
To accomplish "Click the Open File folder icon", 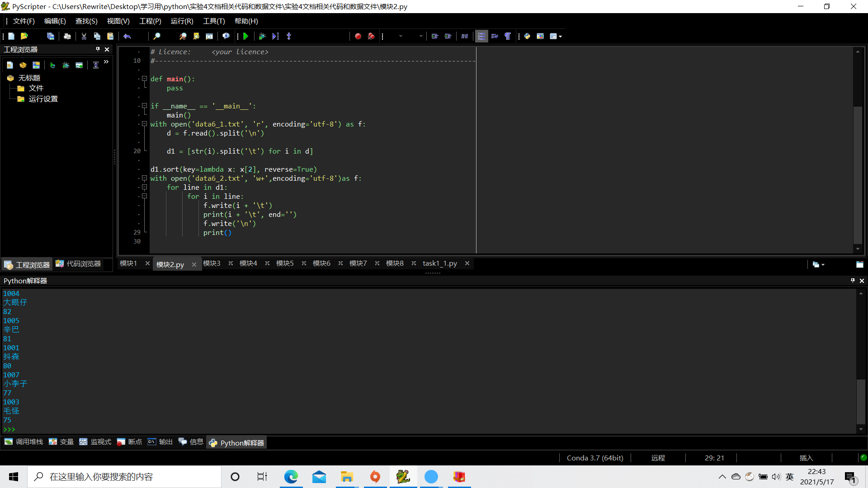I will click(24, 36).
